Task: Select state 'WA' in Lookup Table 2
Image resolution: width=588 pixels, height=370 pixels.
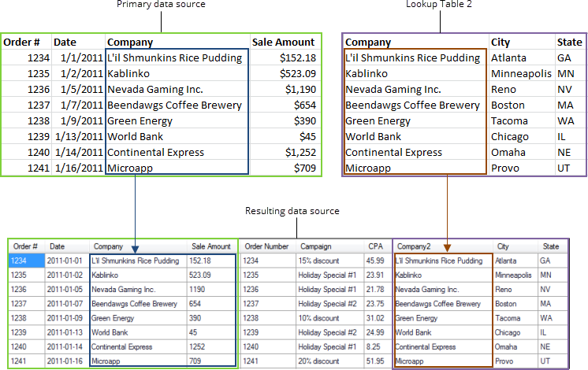Action: (565, 121)
